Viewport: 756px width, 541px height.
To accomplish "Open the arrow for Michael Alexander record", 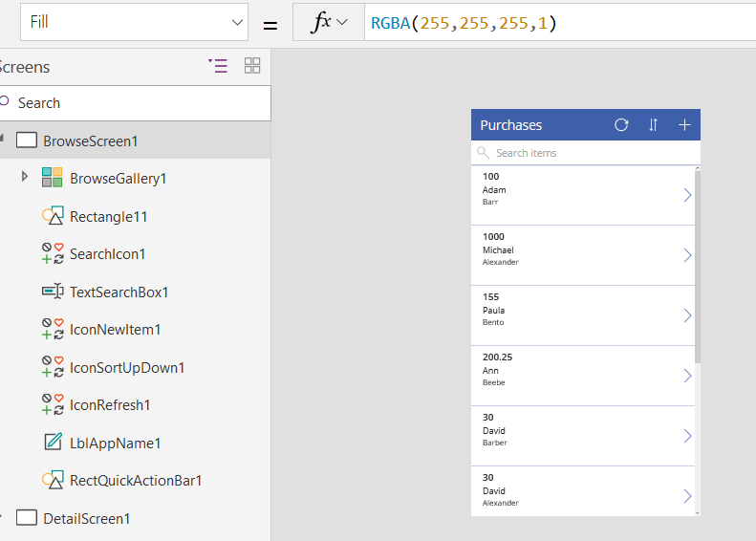I will pyautogui.click(x=686, y=255).
